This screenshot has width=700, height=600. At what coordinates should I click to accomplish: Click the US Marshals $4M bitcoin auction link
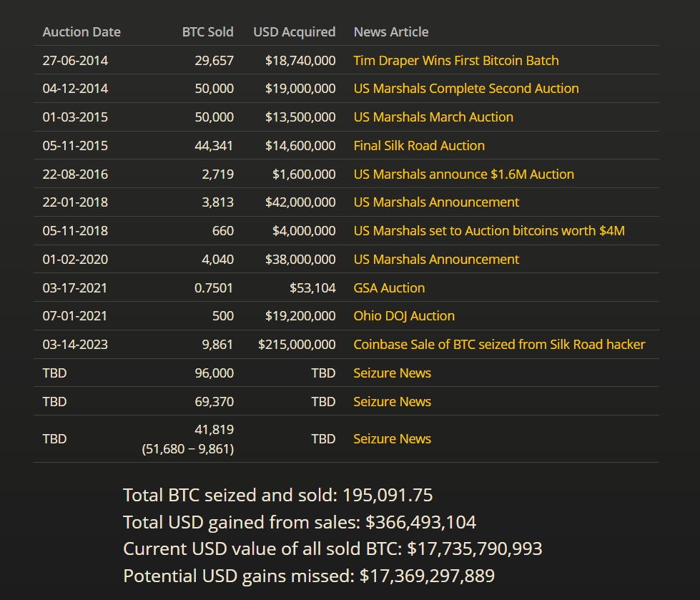coord(489,231)
